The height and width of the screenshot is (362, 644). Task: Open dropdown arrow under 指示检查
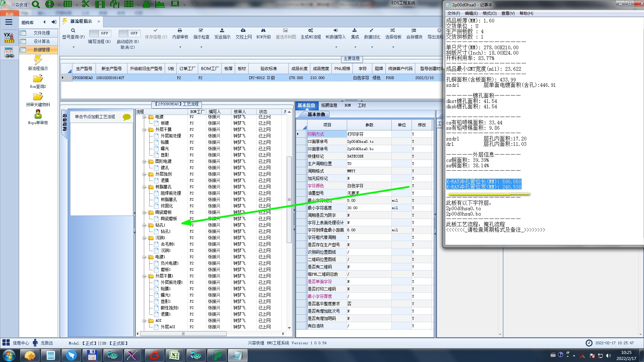(201, 47)
